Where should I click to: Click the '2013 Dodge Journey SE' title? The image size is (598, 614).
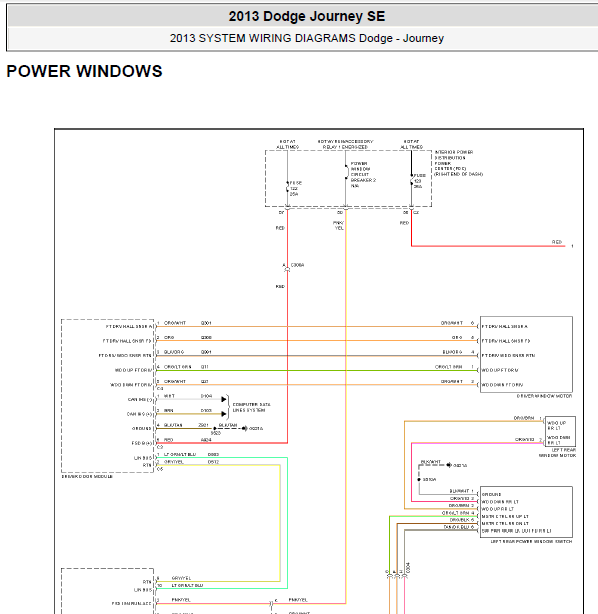[x=307, y=16]
